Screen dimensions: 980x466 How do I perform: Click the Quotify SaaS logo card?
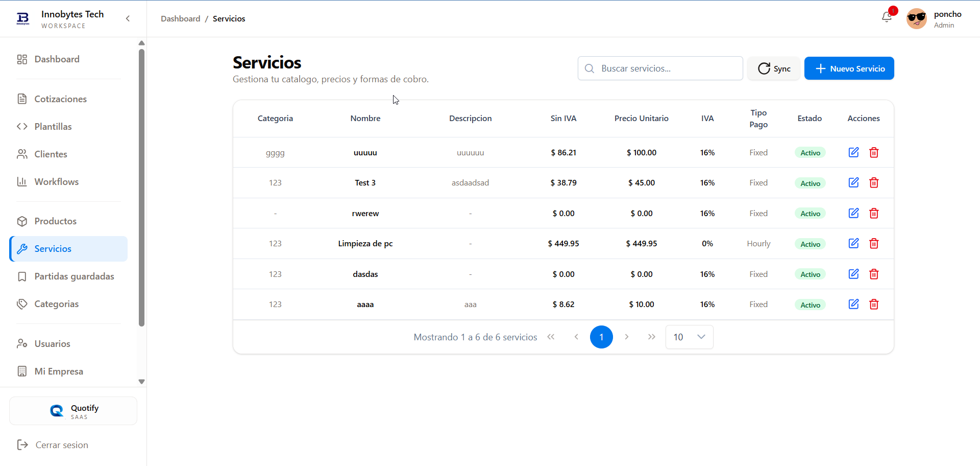pos(73,411)
